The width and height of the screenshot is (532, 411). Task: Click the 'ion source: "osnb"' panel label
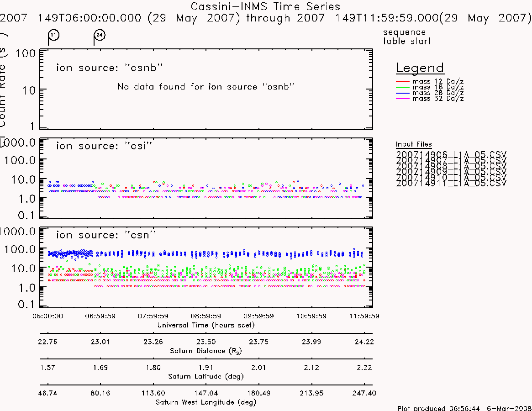pos(109,68)
